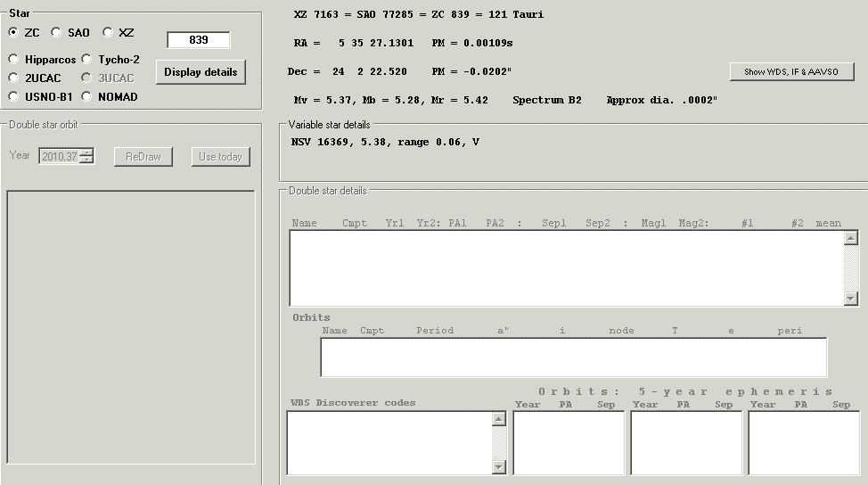Select the 3UCAC catalogue radio button
Image resolution: width=868 pixels, height=485 pixels.
point(86,78)
